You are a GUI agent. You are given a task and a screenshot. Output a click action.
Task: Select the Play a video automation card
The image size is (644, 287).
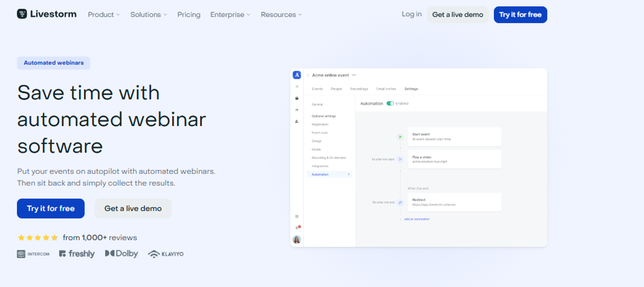pyautogui.click(x=454, y=159)
